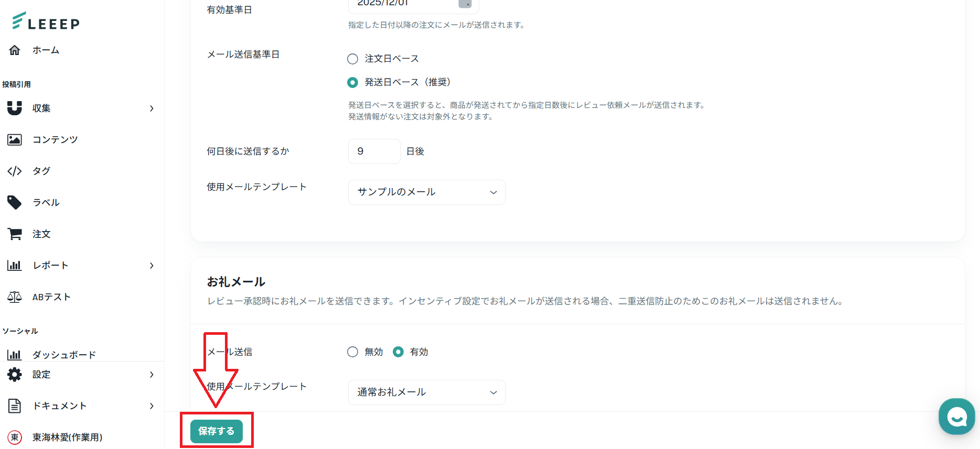Select the 注文日ベース radio option
Screen dimensions: 980x449
tap(353, 59)
